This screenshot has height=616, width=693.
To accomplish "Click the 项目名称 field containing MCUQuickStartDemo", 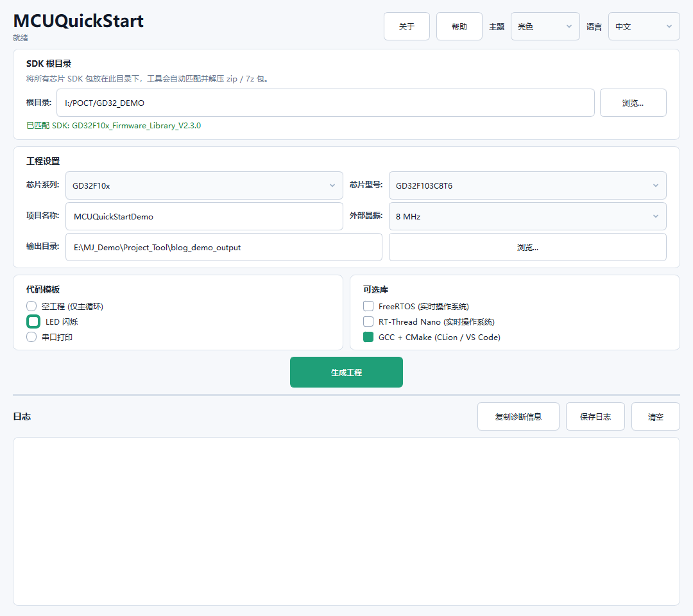I will point(204,216).
